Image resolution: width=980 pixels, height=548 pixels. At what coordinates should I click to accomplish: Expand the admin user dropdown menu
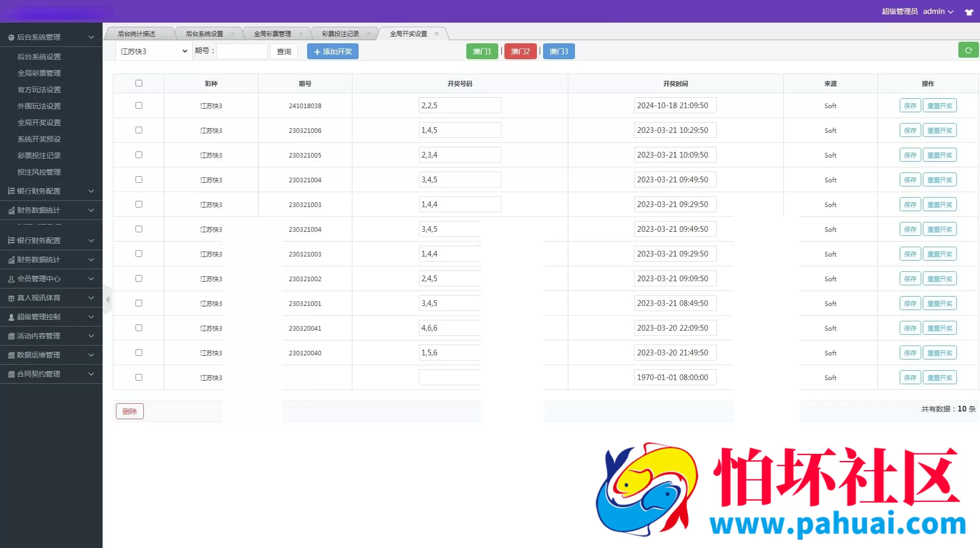coord(938,11)
